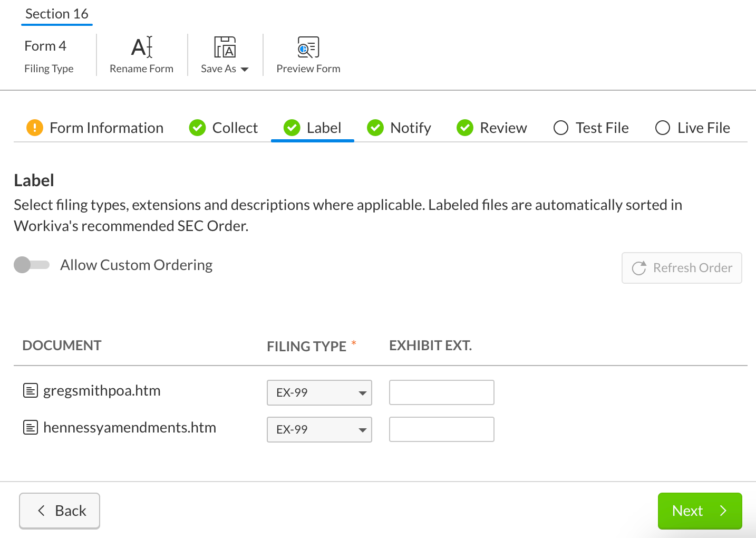Viewport: 756px width, 538px height.
Task: Click the gregsmithpoa.htm document icon
Action: (x=31, y=391)
